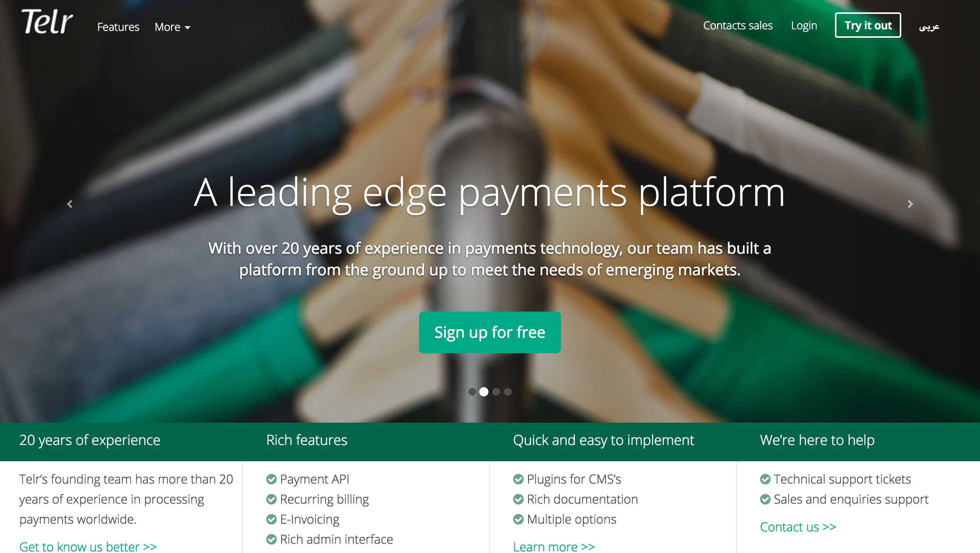This screenshot has height=553, width=980.
Task: Click the Telr logo
Action: [47, 22]
